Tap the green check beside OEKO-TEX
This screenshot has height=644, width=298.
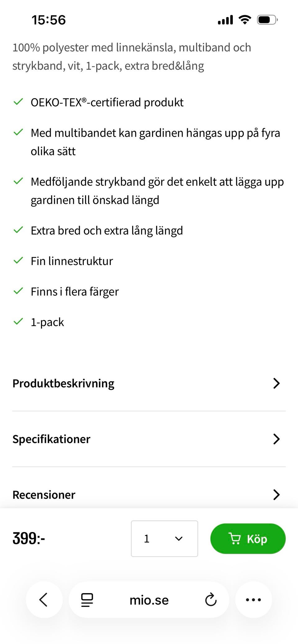18,102
